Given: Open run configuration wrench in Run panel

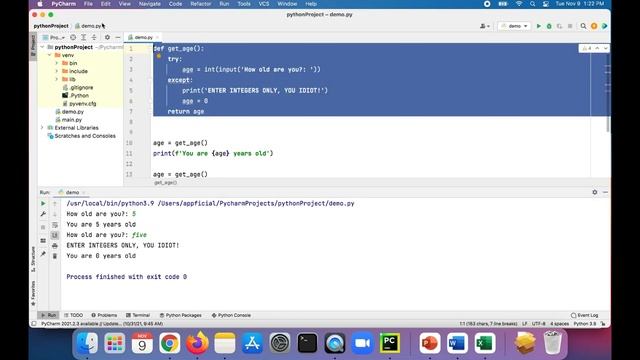Looking at the screenshot, I should point(43,214).
